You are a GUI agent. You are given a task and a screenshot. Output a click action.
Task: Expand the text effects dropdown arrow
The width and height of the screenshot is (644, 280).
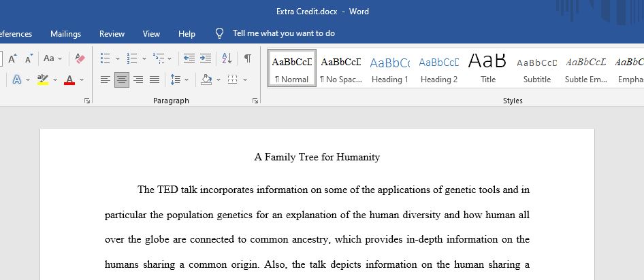28,80
